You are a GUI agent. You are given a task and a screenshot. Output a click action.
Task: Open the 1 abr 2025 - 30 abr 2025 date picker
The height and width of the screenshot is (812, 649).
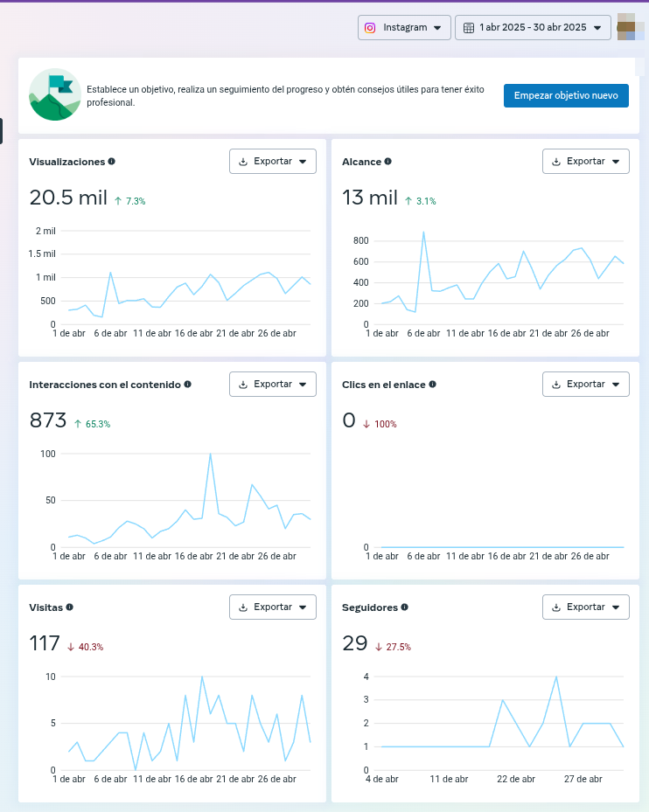[x=532, y=28]
